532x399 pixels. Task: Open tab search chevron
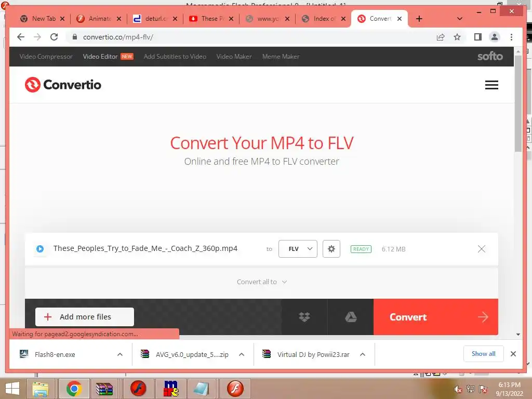tap(460, 19)
